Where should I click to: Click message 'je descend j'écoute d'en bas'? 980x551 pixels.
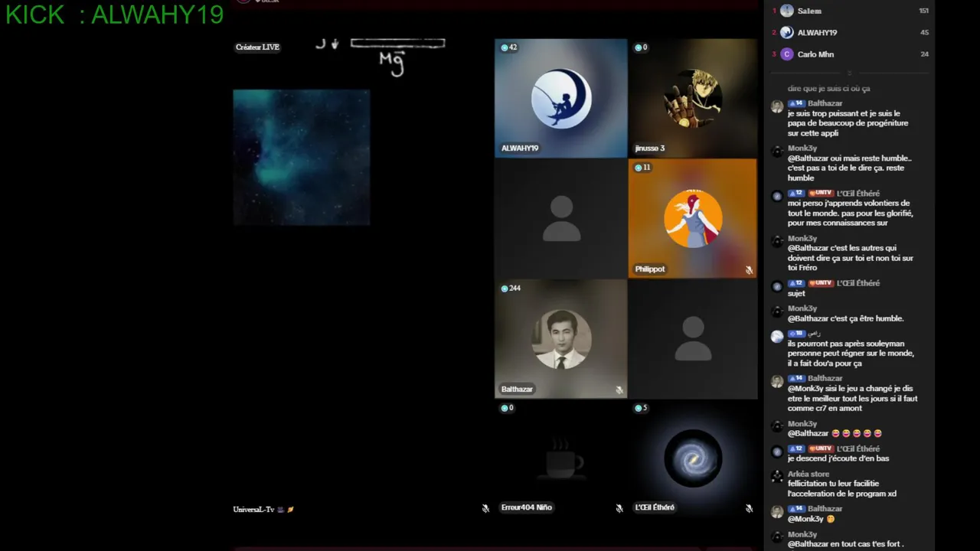click(838, 458)
